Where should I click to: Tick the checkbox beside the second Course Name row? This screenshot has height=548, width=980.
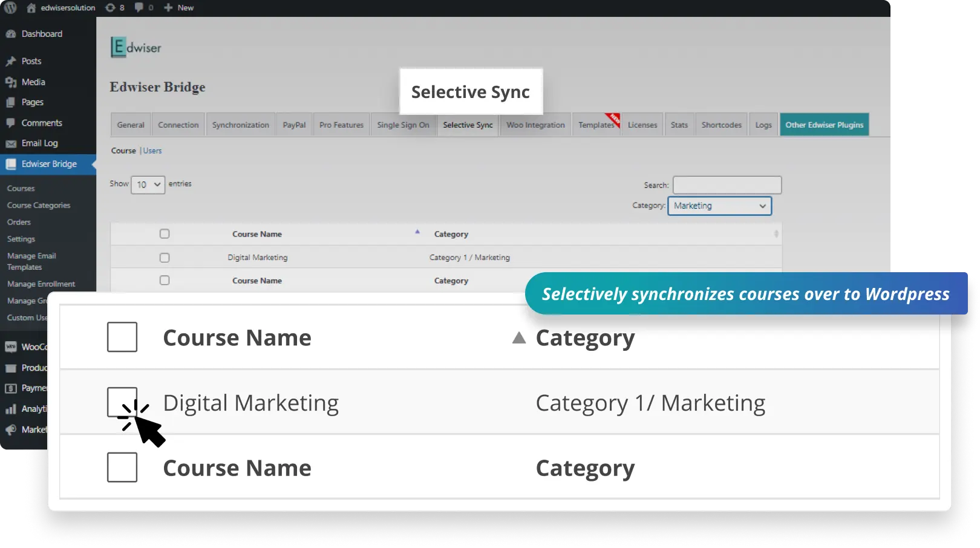(x=122, y=467)
